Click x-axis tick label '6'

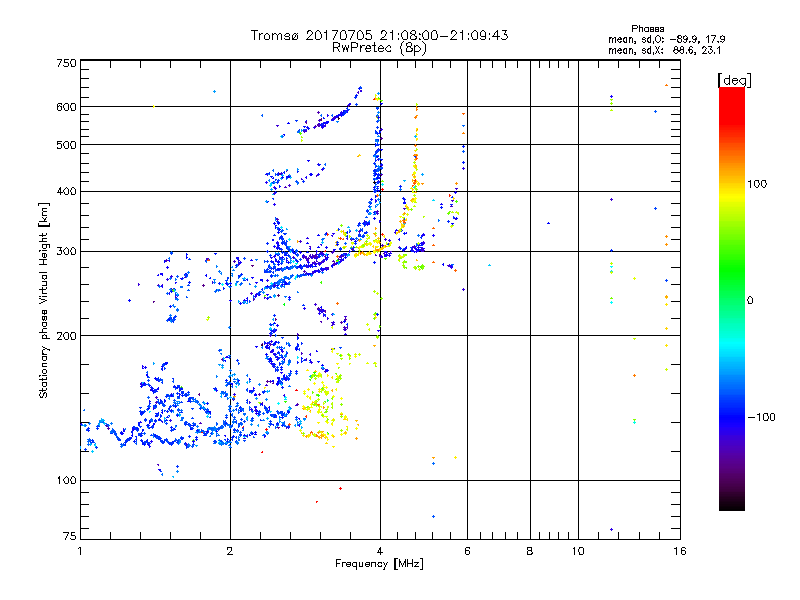467,551
